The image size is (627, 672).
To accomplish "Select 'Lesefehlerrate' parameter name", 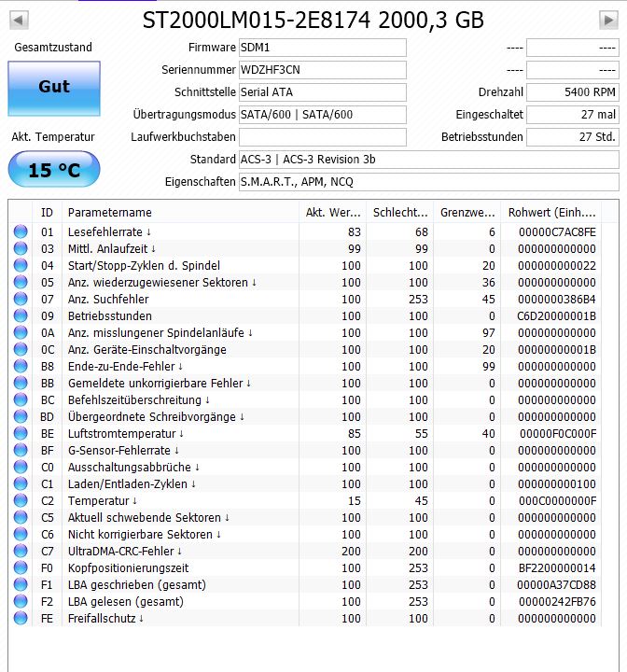I will point(105,231).
